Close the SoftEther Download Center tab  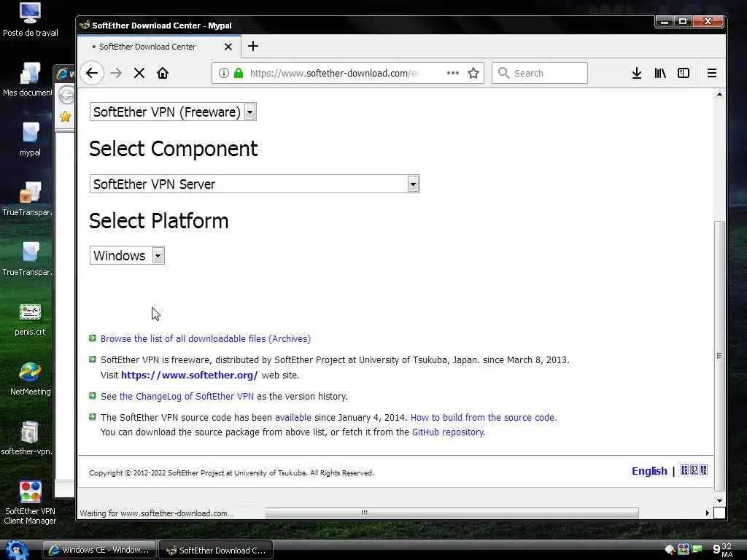pyautogui.click(x=228, y=47)
